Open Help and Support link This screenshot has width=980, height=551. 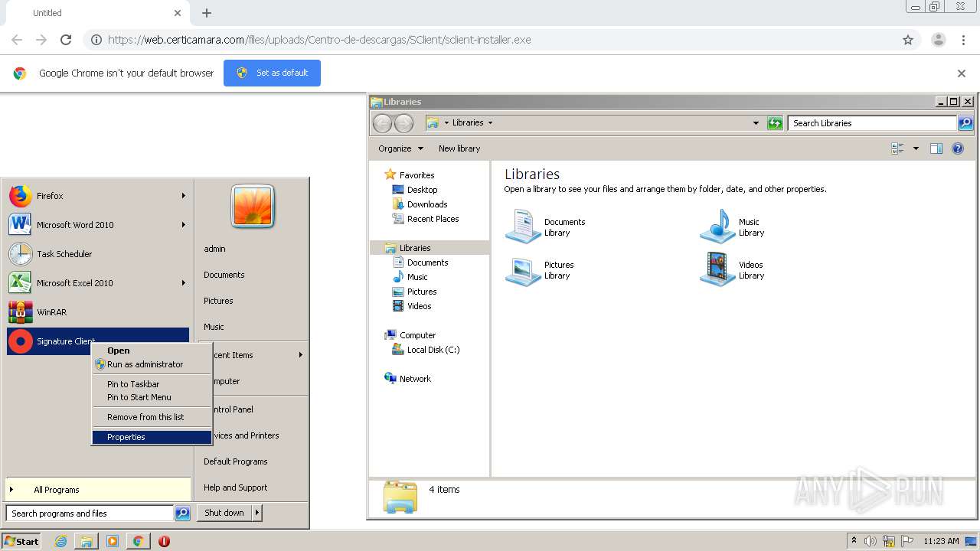point(235,487)
